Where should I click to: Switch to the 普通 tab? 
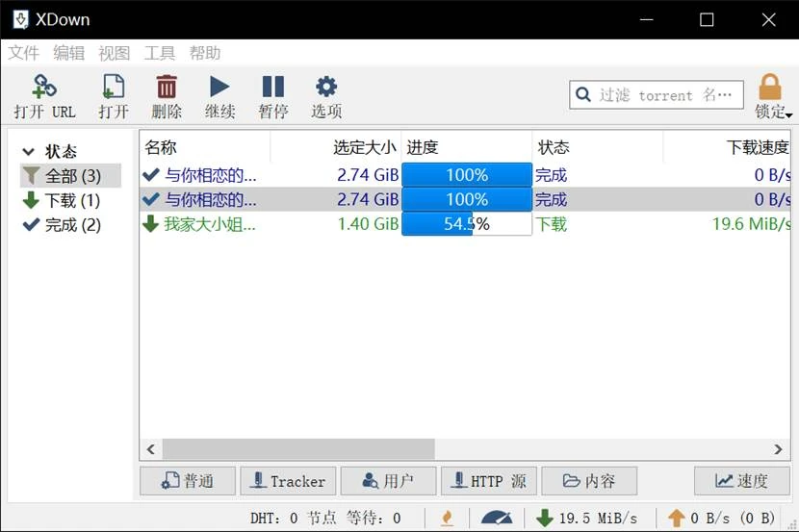coord(188,481)
